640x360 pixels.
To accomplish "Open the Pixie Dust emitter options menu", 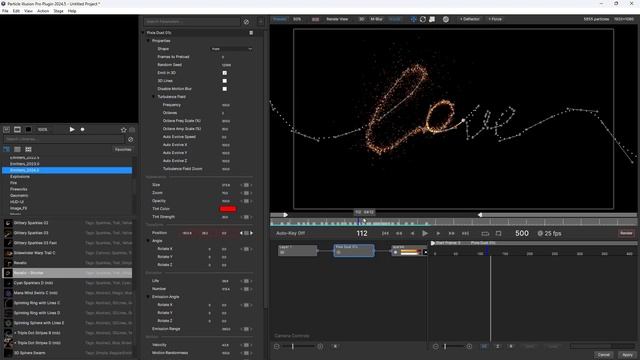I will click(x=251, y=33).
